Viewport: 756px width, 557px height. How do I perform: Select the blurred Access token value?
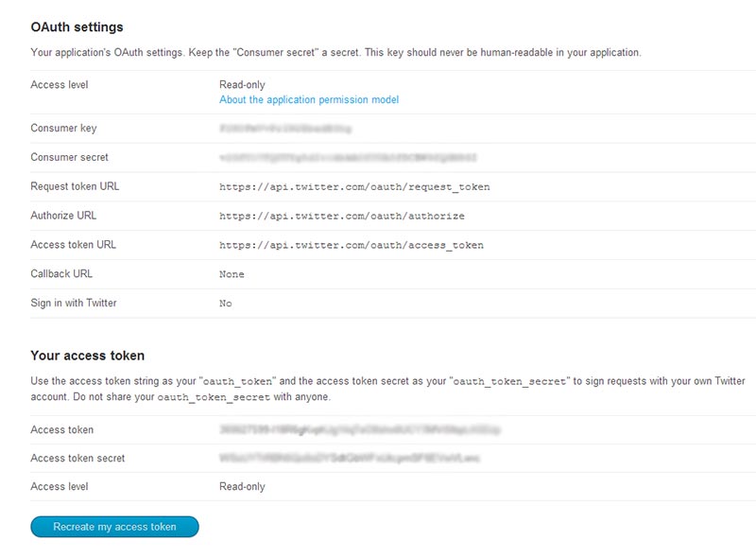click(359, 429)
